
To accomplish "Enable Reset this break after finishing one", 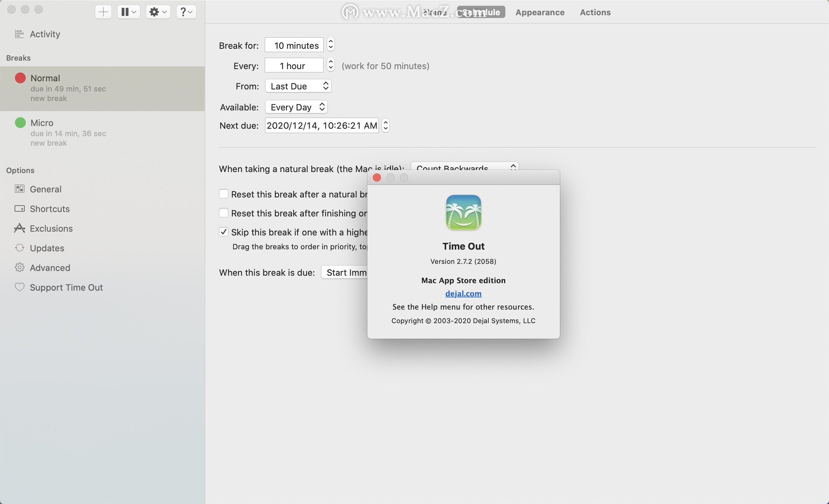I will coord(224,213).
